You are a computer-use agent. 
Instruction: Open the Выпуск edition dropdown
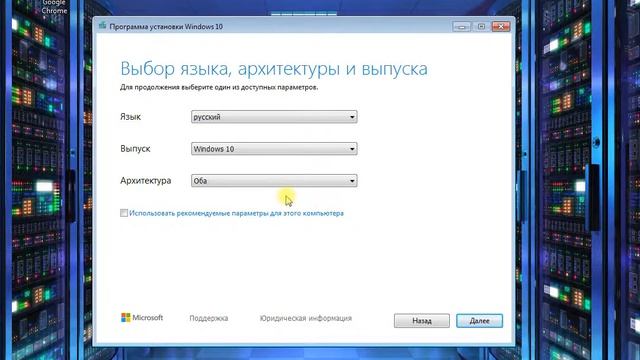[274, 149]
